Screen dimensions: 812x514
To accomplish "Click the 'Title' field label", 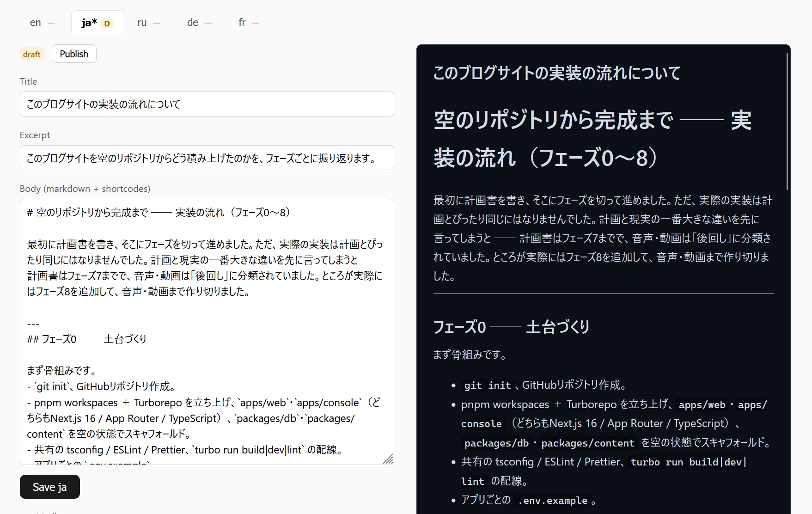I will 28,81.
